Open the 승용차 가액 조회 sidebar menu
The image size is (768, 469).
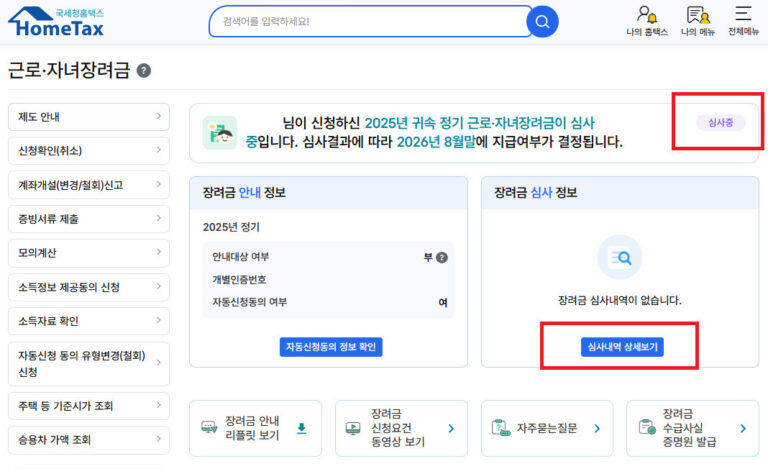(89, 440)
